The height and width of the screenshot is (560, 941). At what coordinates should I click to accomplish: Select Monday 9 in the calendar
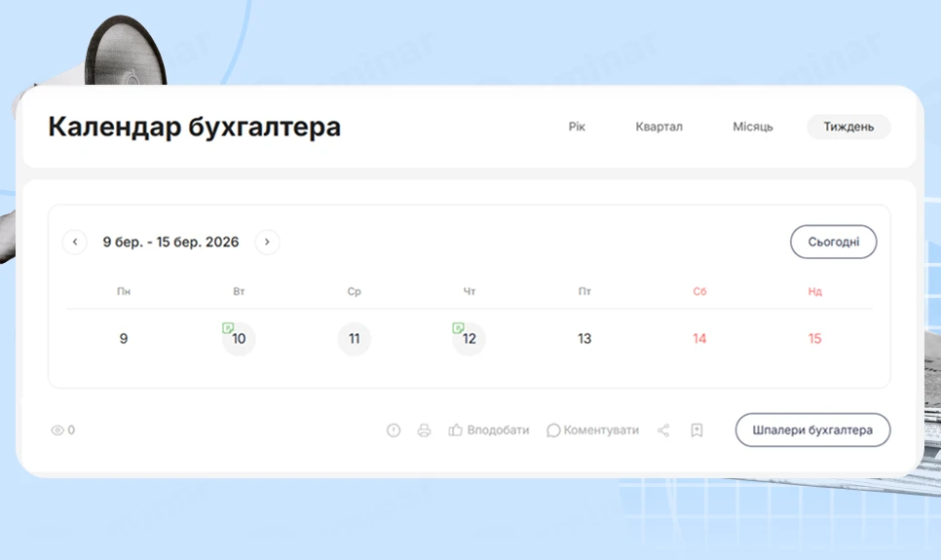(124, 339)
